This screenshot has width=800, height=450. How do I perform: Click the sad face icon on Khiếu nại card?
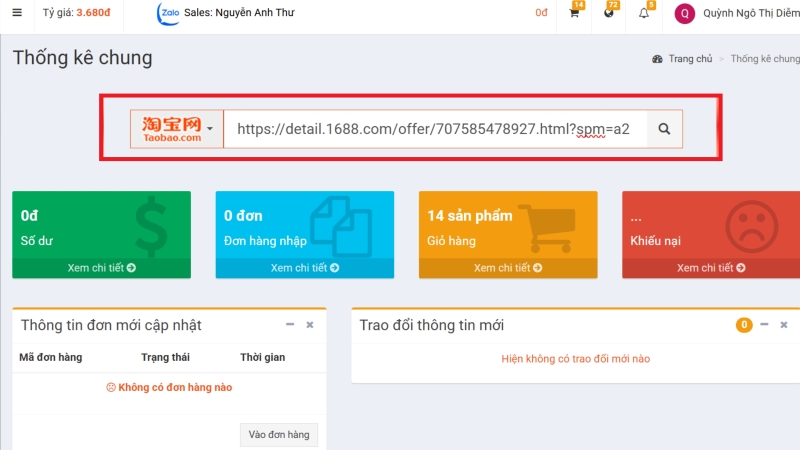[x=752, y=227]
